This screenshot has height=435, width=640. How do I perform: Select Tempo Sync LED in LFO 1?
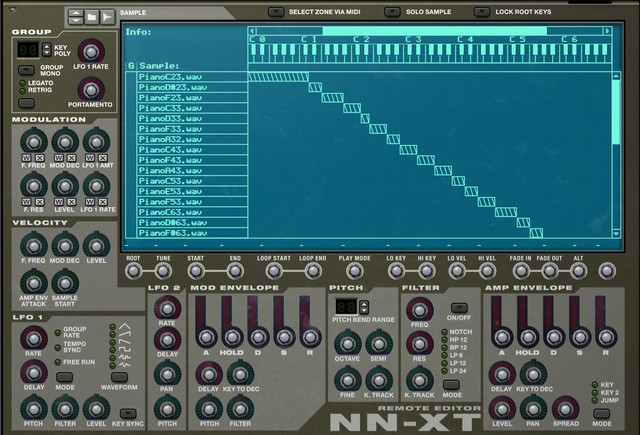(x=58, y=348)
